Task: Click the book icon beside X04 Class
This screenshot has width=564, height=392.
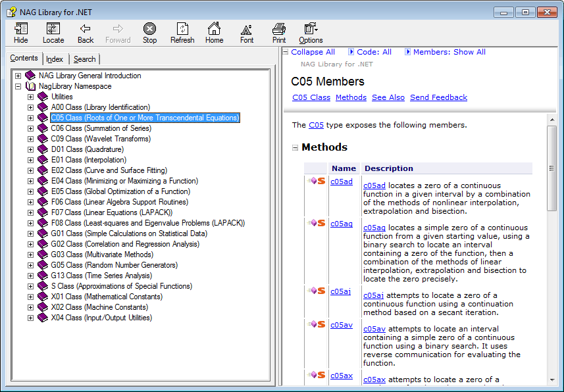Action: [x=43, y=318]
